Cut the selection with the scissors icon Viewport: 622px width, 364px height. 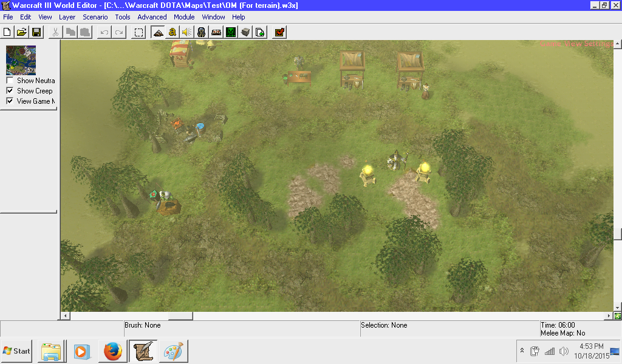point(55,32)
